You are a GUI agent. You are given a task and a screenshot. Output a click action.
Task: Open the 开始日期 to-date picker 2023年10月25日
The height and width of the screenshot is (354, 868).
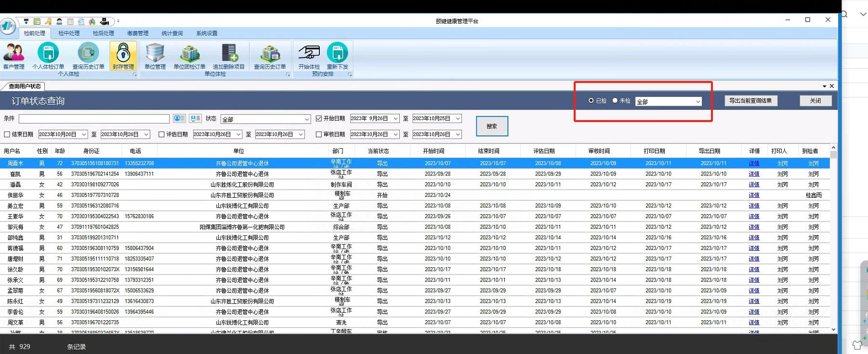point(437,119)
